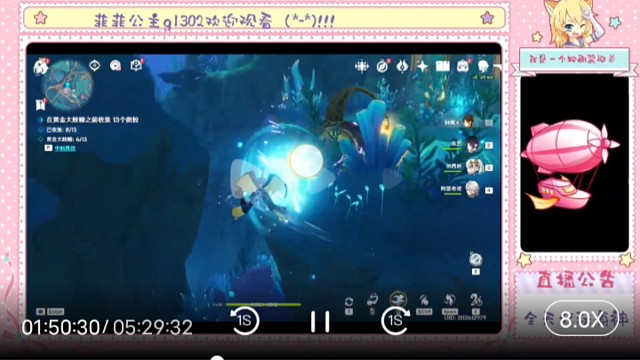Click the progress handle at the bottom edge
Viewport: 640px width, 360px height.
click(217, 358)
